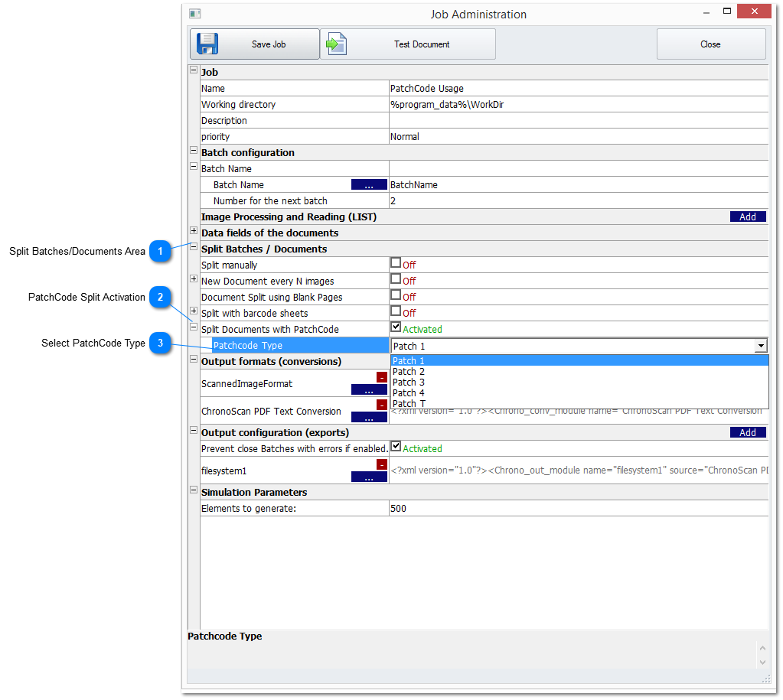The image size is (783, 700).
Task: Save the job using the disk icon
Action: click(x=207, y=44)
